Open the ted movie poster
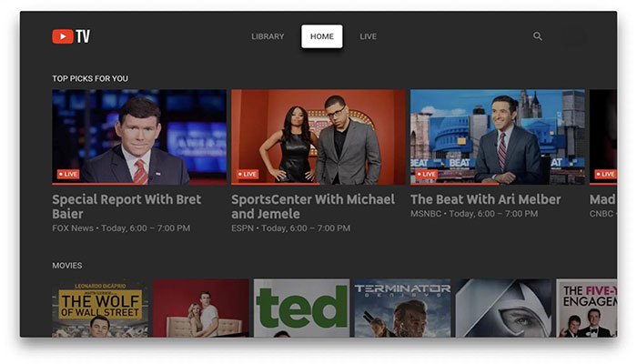 (x=301, y=308)
